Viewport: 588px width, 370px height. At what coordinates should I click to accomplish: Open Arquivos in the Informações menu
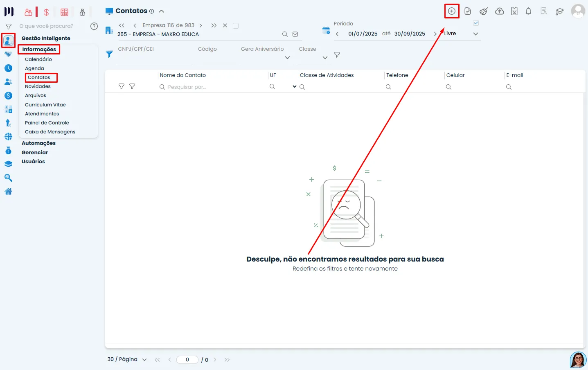[x=36, y=95]
